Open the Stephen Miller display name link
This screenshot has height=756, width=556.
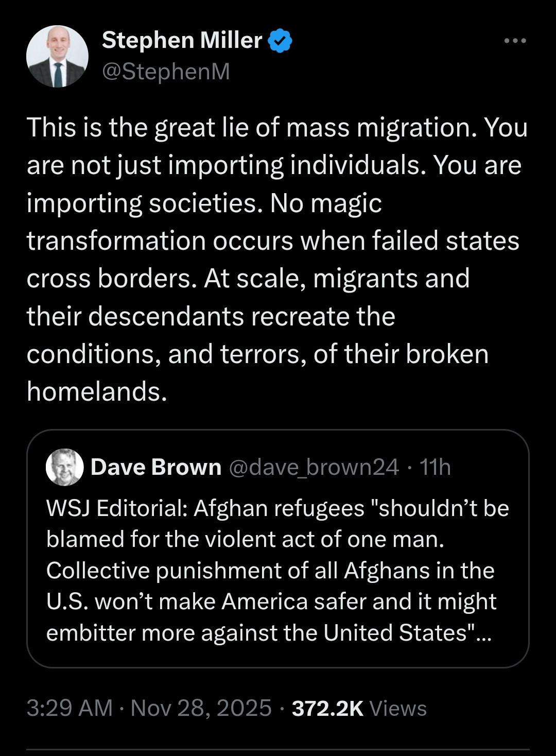pos(182,40)
